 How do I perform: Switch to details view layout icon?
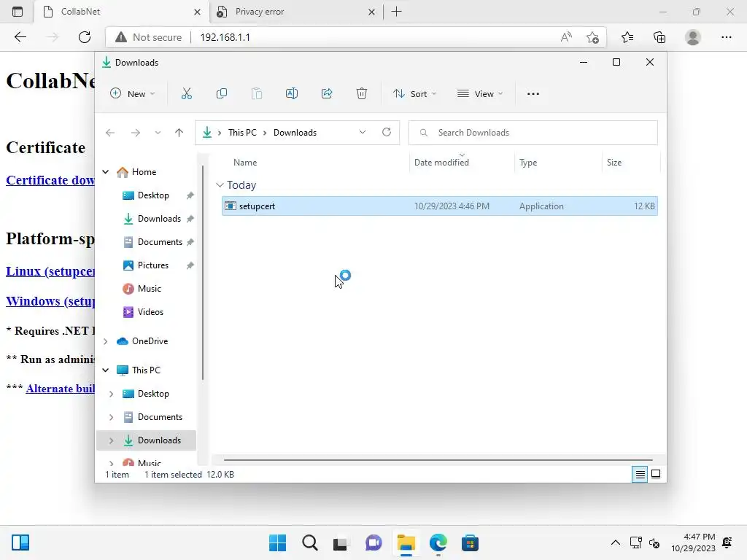point(640,474)
